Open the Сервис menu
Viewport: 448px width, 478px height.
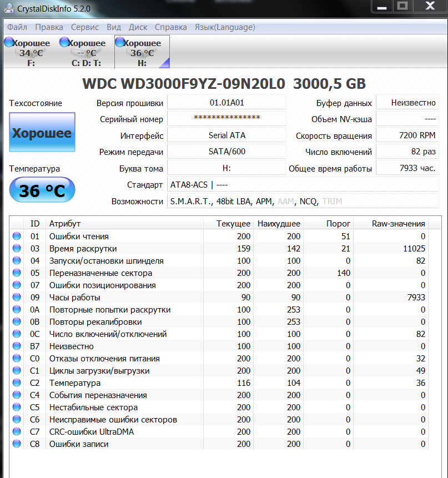[85, 27]
